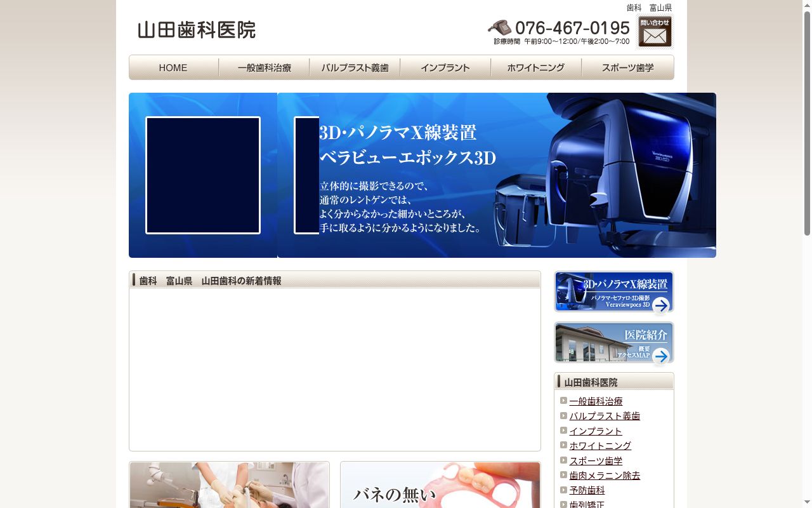Viewport: 812px width, 508px height.
Task: Click the bullet icon beside 一般歯科治療
Action: coord(563,401)
